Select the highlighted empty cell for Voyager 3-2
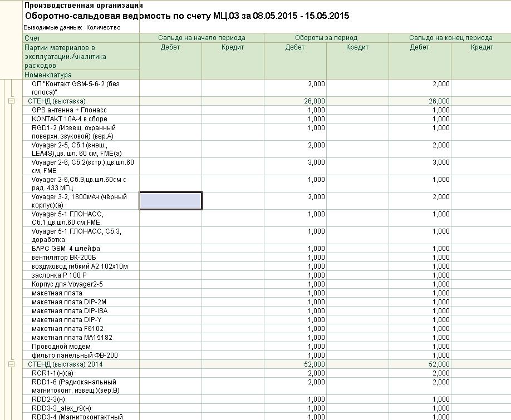Viewport: 511px width, 420px height. (170, 201)
